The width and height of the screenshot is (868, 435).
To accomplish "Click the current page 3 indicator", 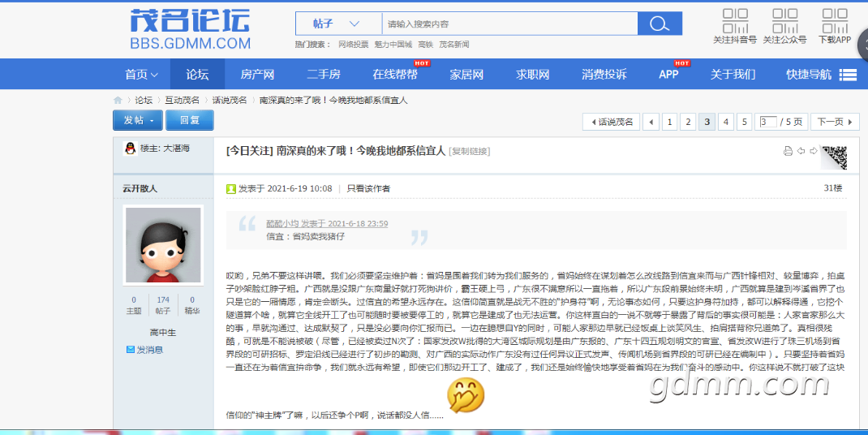I will (x=707, y=122).
